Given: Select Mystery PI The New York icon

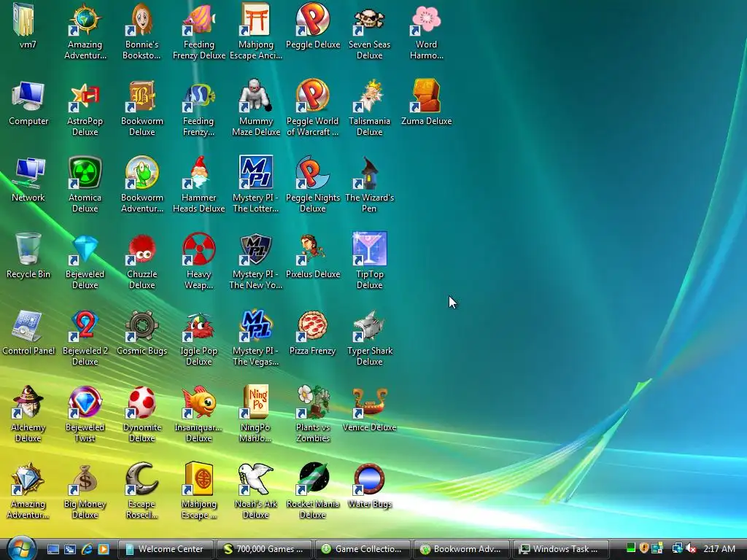Looking at the screenshot, I should coord(255,249).
